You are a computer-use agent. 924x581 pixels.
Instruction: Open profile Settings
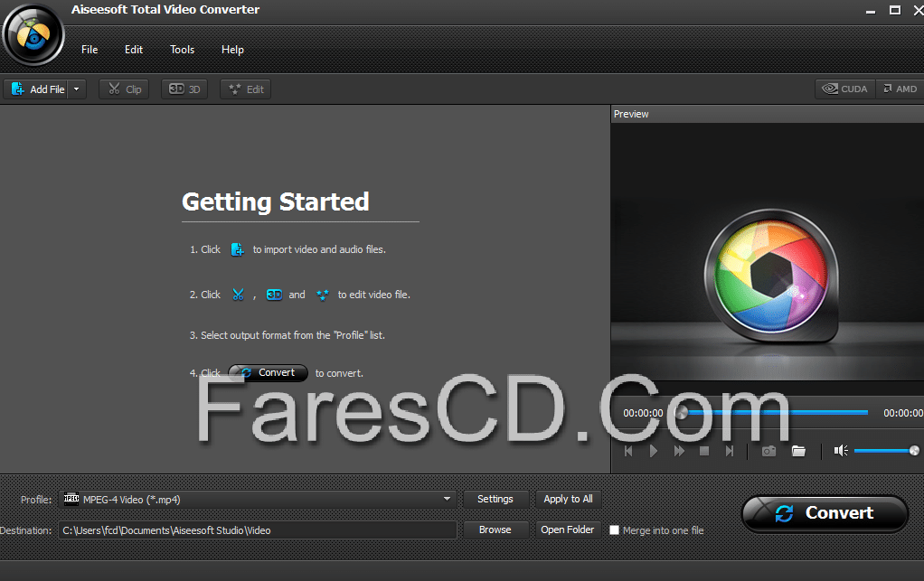click(495, 499)
